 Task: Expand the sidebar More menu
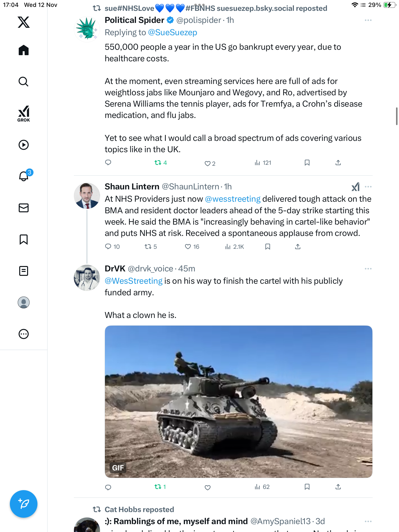click(24, 334)
